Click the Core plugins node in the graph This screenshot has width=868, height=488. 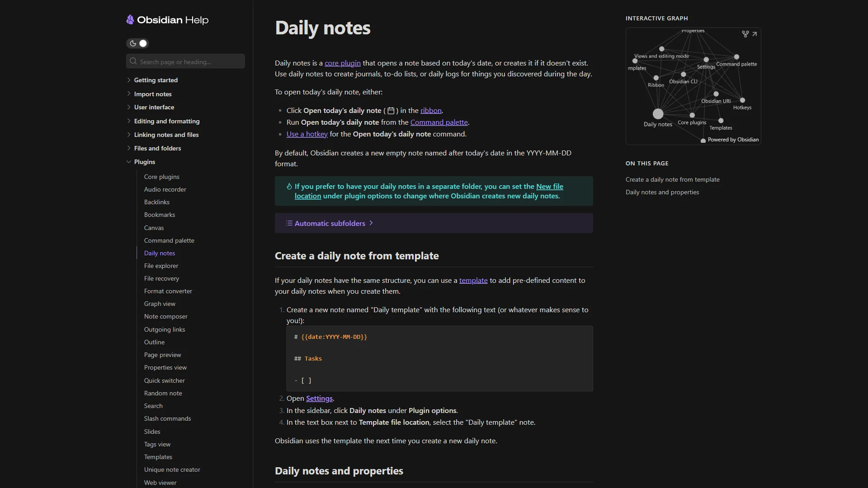coord(692,115)
